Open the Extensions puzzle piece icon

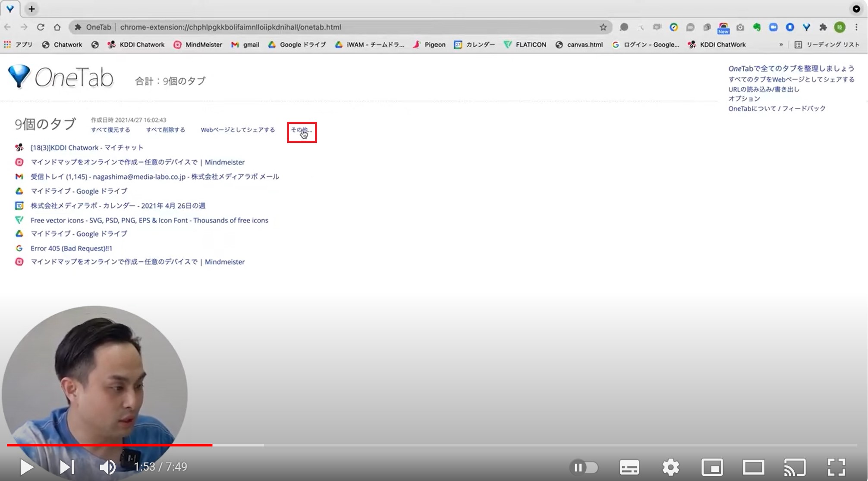click(x=823, y=27)
